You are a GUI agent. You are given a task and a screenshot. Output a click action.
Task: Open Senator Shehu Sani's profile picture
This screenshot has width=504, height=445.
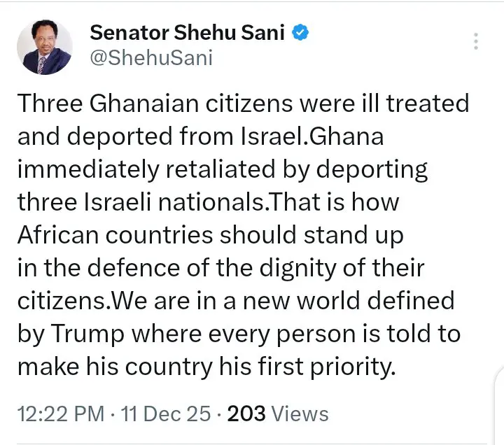point(43,46)
